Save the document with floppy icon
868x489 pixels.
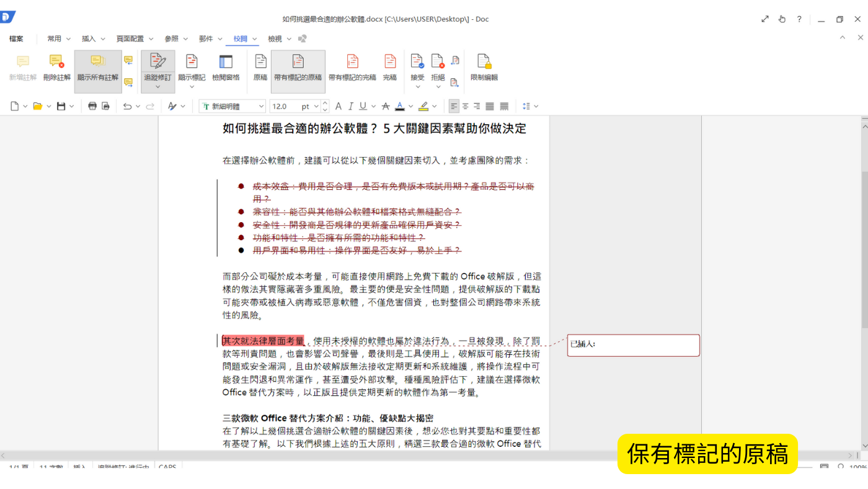click(61, 106)
